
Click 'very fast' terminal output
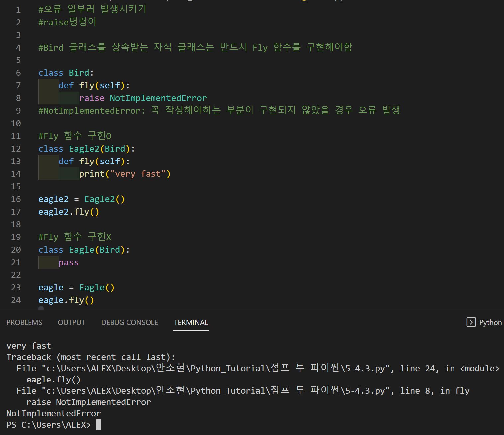(29, 346)
